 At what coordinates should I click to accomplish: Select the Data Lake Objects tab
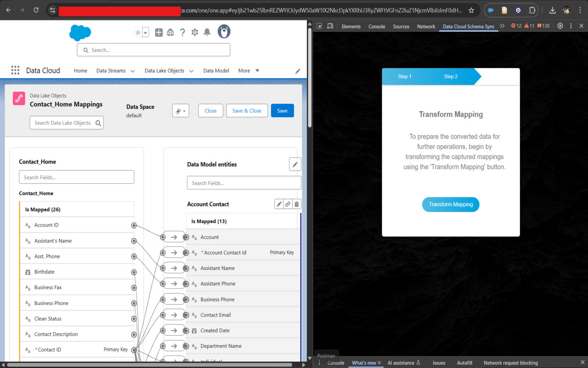coord(164,71)
